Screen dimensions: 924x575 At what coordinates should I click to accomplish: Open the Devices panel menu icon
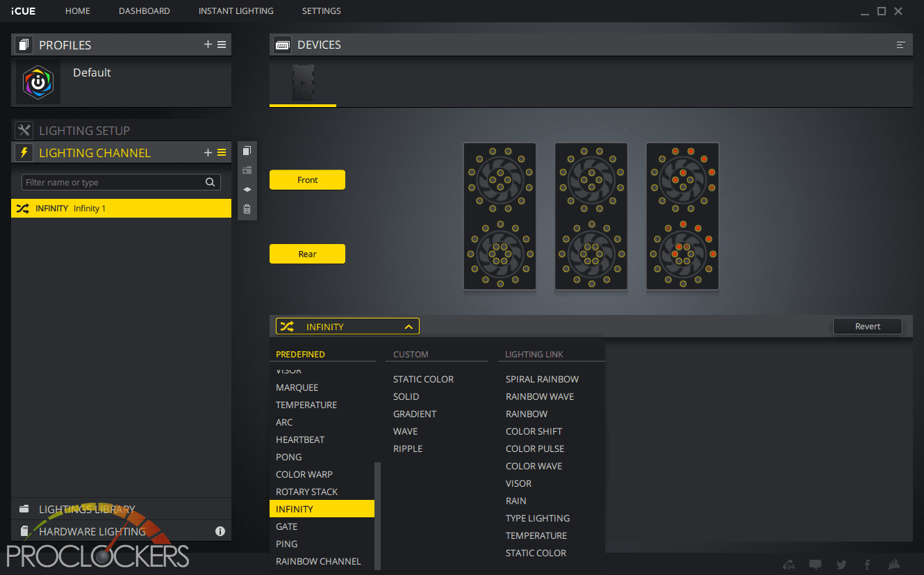(901, 44)
